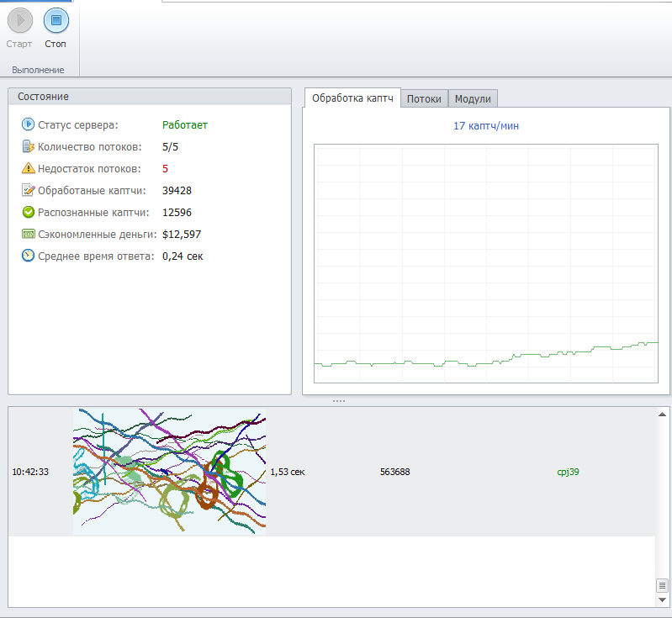The image size is (672, 618).
Task: Click the Выполнение group label
Action: tap(38, 70)
